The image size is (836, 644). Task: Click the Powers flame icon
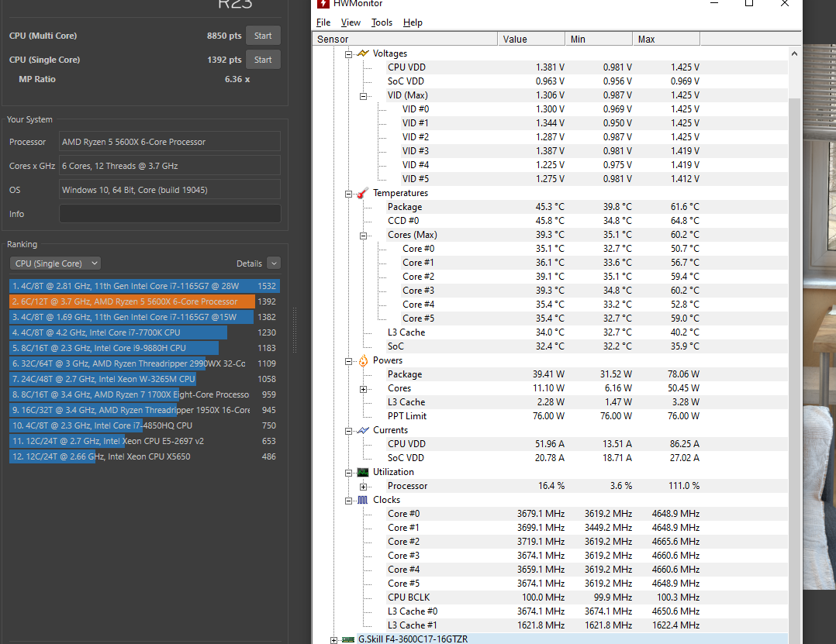(363, 360)
